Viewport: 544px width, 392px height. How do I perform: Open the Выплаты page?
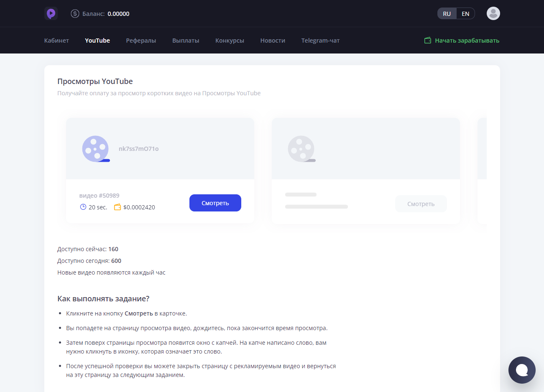[x=186, y=41]
